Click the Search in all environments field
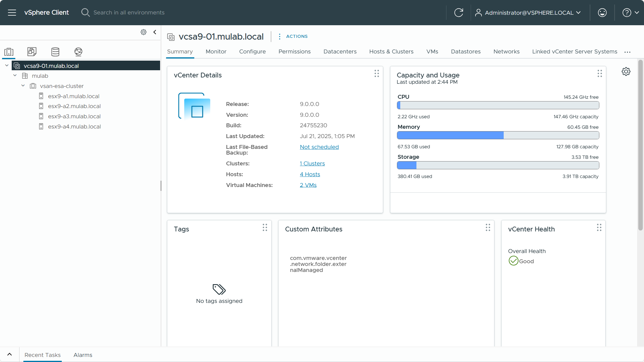This screenshot has height=362, width=644. click(129, 13)
